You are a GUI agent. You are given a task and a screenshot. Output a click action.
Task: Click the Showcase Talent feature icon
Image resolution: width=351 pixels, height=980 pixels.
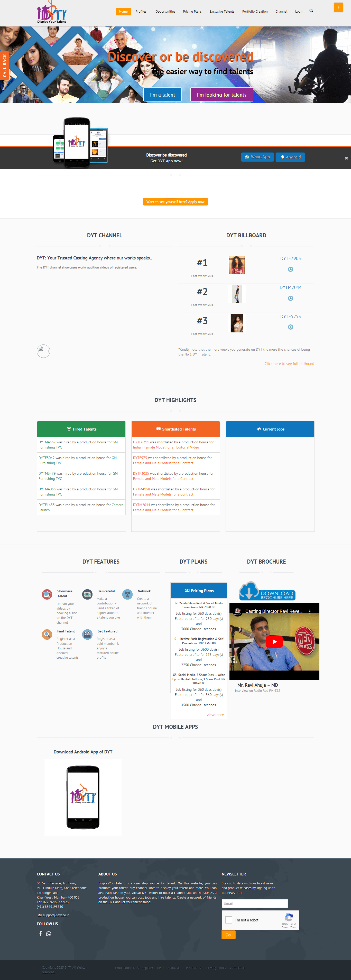coord(47,594)
